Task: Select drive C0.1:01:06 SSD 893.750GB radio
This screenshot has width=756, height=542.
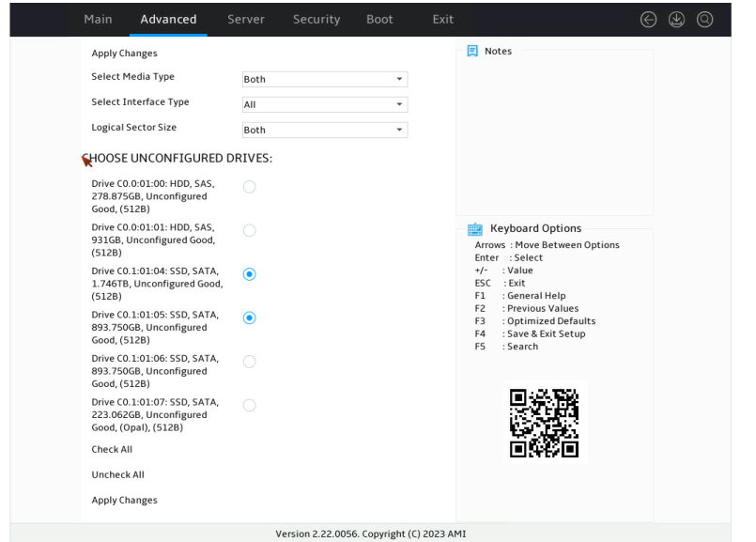Action: coord(249,362)
